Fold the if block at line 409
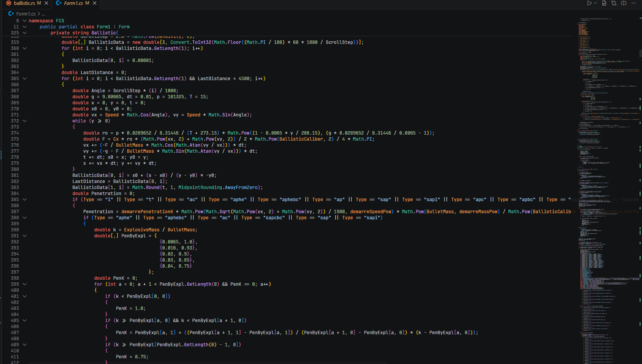The width and height of the screenshot is (642, 364). click(25, 345)
